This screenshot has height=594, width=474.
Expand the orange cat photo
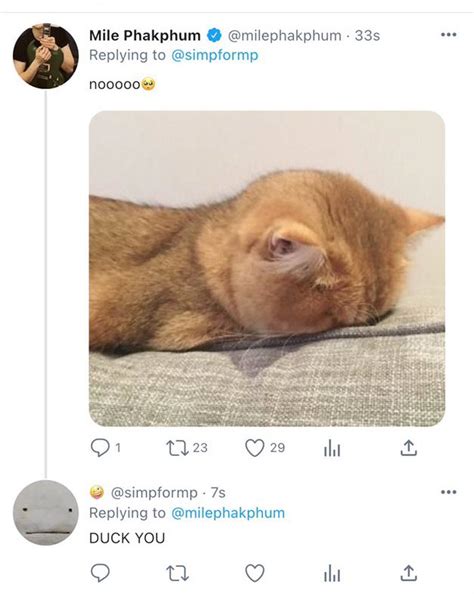(x=267, y=269)
